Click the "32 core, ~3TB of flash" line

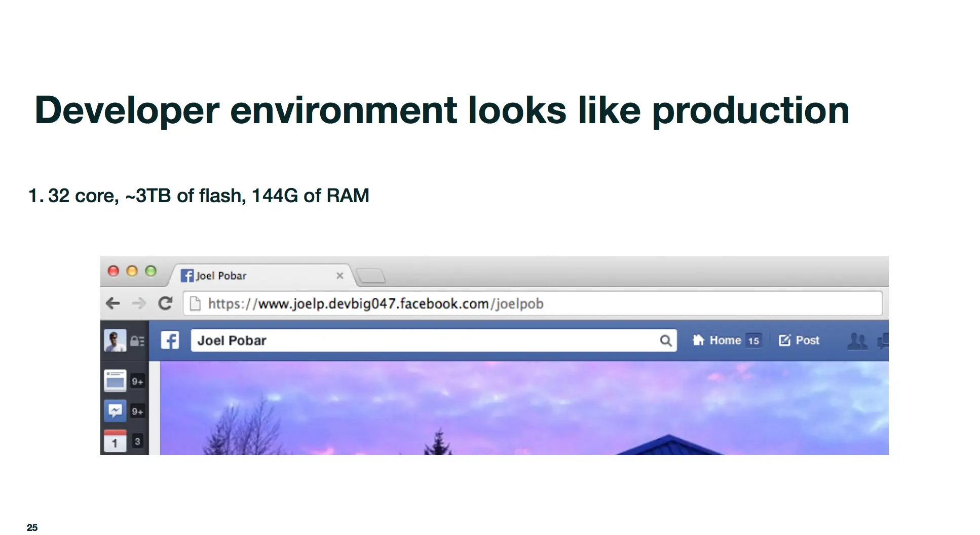[x=199, y=196]
